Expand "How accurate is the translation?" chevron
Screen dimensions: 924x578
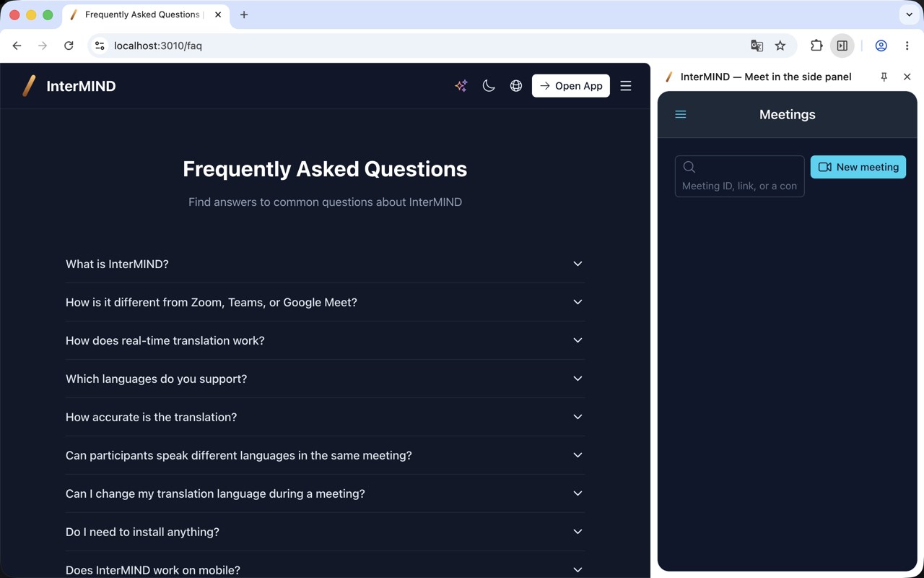pyautogui.click(x=577, y=417)
